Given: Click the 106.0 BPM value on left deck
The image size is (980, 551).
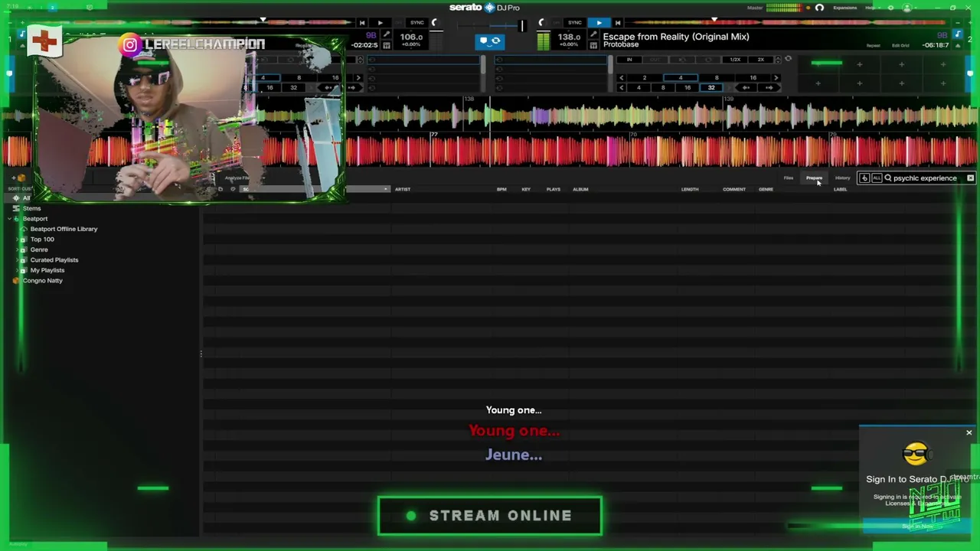Looking at the screenshot, I should (411, 37).
